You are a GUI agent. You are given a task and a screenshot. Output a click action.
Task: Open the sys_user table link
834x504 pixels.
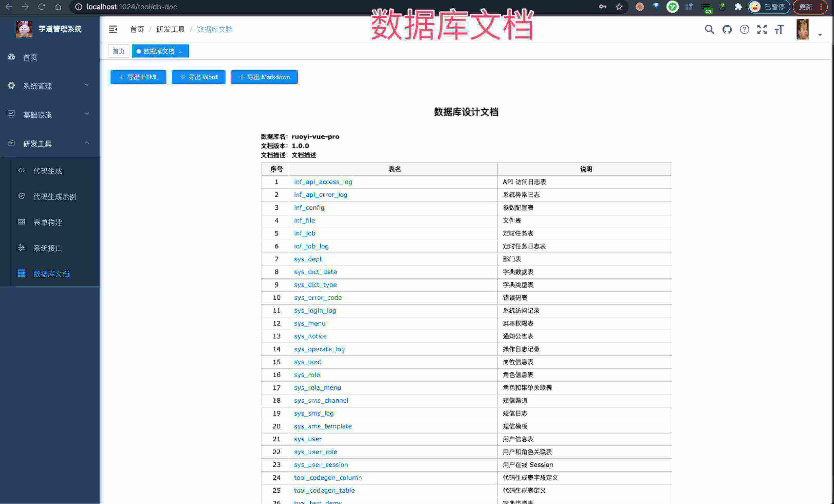pyautogui.click(x=307, y=439)
